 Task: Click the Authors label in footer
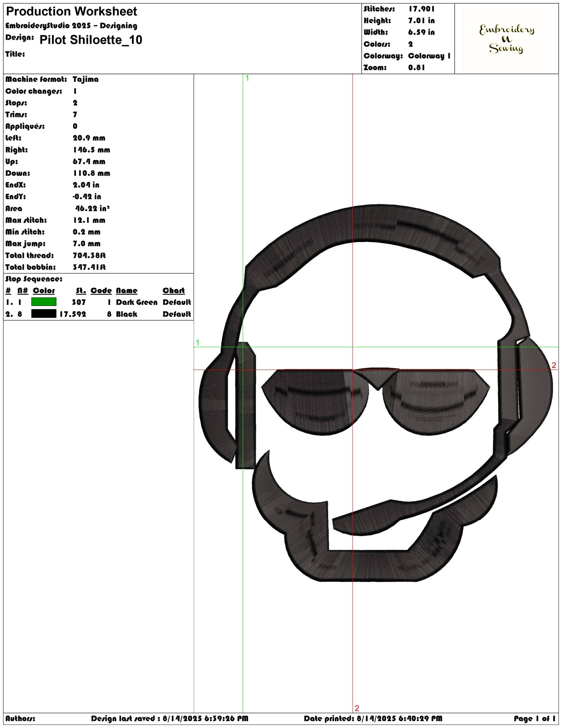pyautogui.click(x=20, y=718)
